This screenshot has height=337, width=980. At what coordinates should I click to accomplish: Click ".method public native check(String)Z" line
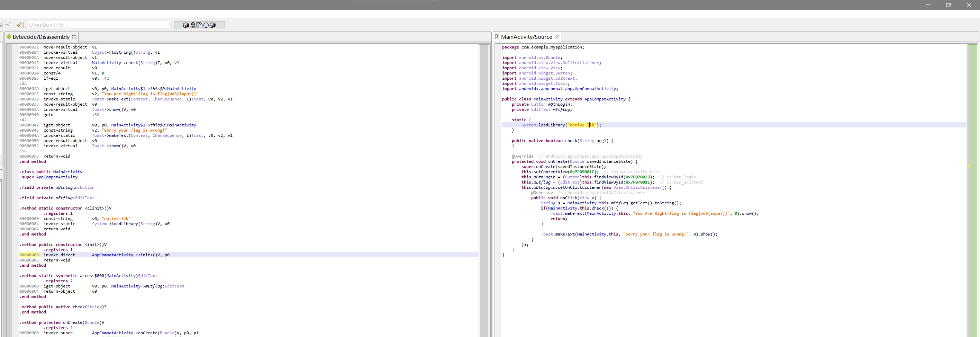tap(63, 307)
